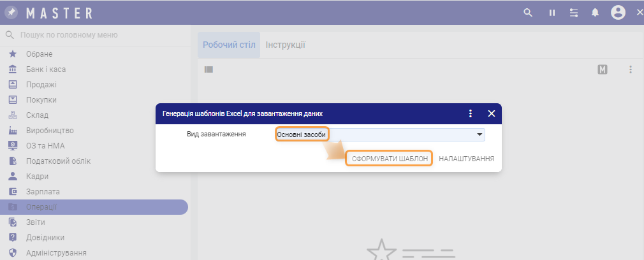The image size is (644, 260).
Task: Click the layout panel icon under tabs
Action: [209, 69]
